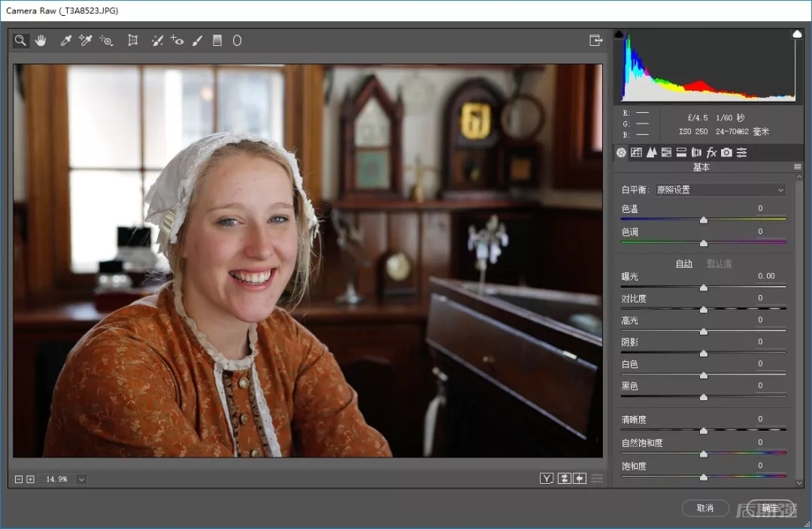Click the 曝光 exposure slider handle
812x529 pixels.
[704, 287]
